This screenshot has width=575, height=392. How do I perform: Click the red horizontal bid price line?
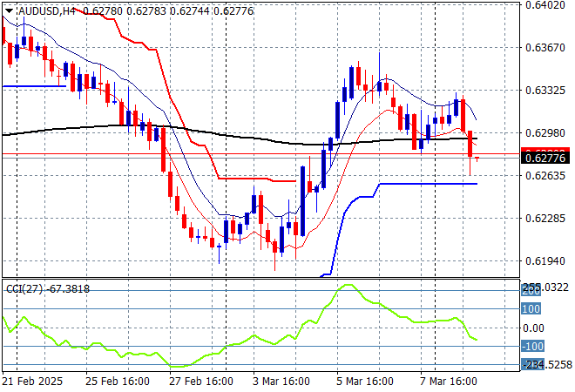pyautogui.click(x=261, y=154)
